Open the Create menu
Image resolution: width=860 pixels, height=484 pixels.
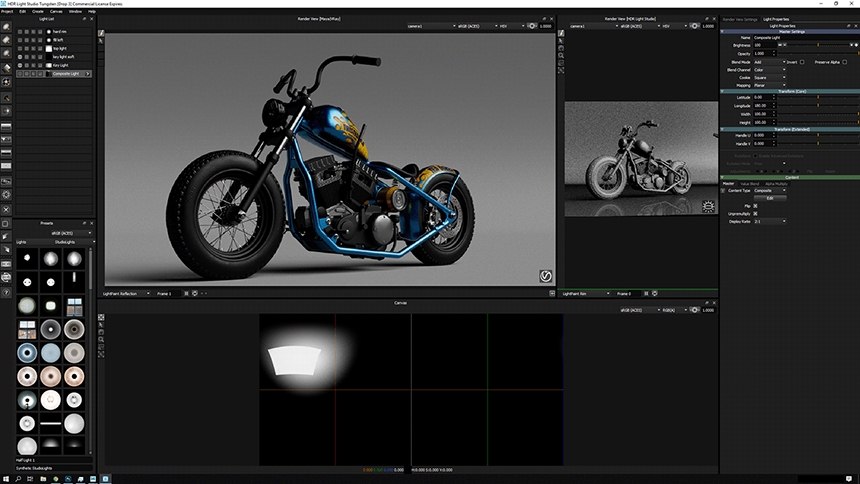click(x=38, y=11)
